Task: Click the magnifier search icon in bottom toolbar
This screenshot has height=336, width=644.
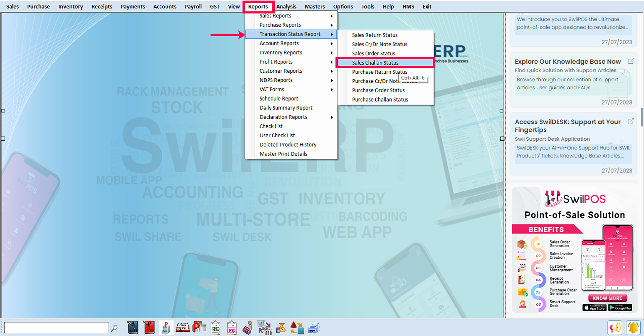Action: pos(114,328)
